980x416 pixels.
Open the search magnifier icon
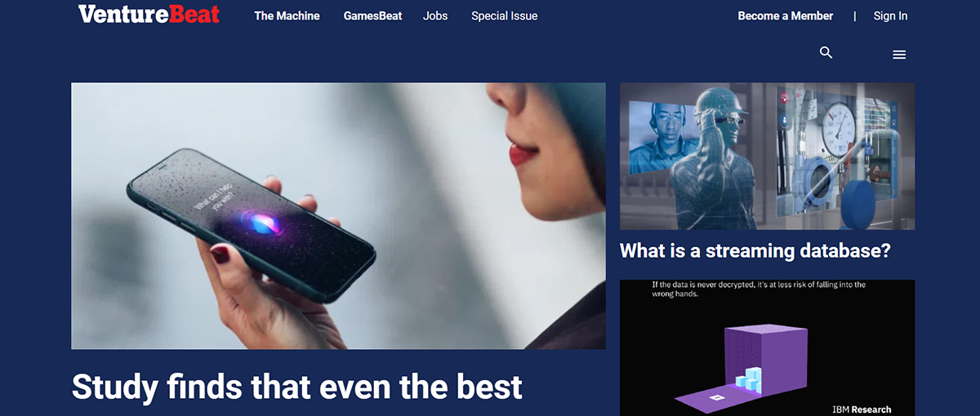point(826,53)
